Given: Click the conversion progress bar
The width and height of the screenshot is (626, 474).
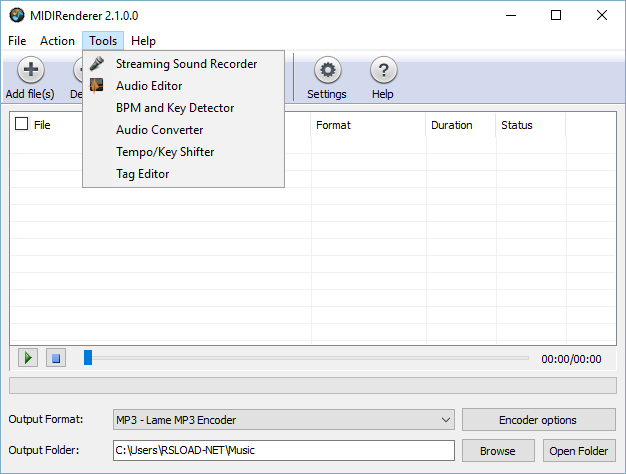Looking at the screenshot, I should pyautogui.click(x=313, y=385).
